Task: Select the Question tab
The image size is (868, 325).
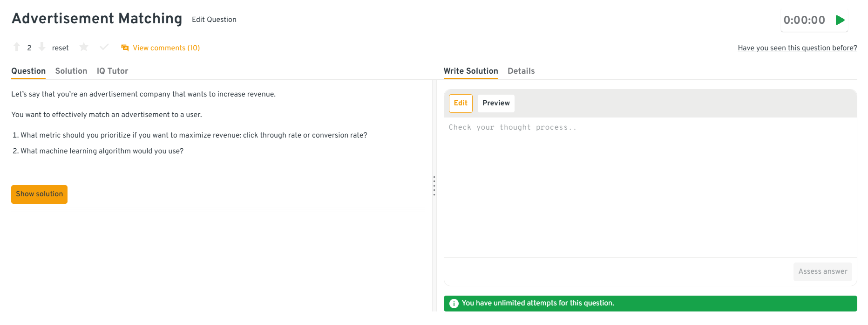Action: pyautogui.click(x=28, y=71)
